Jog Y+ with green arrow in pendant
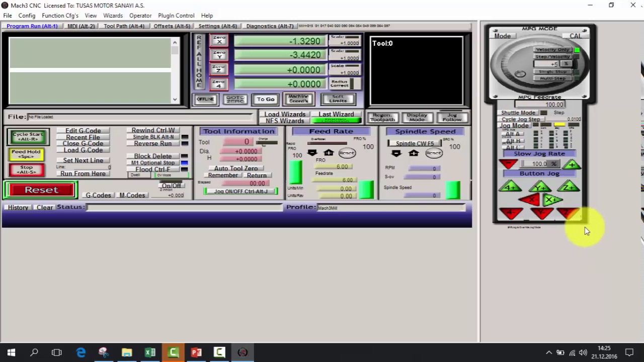Viewport: 644px width, 362px height. pyautogui.click(x=540, y=187)
